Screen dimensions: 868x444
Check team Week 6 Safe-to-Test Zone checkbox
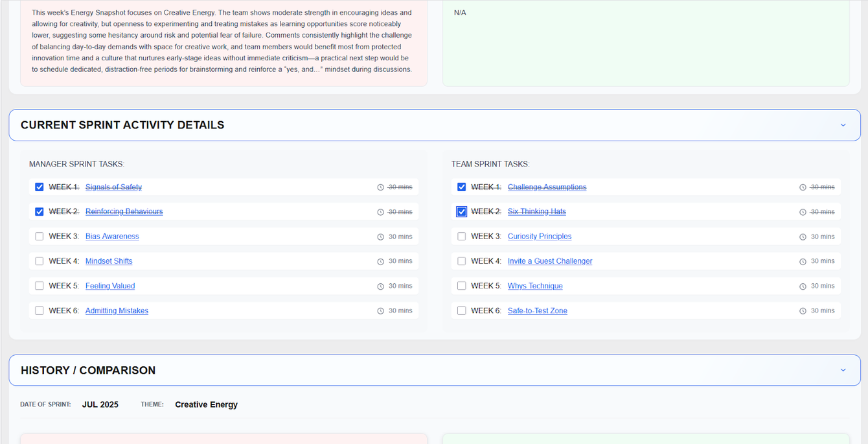pos(462,311)
